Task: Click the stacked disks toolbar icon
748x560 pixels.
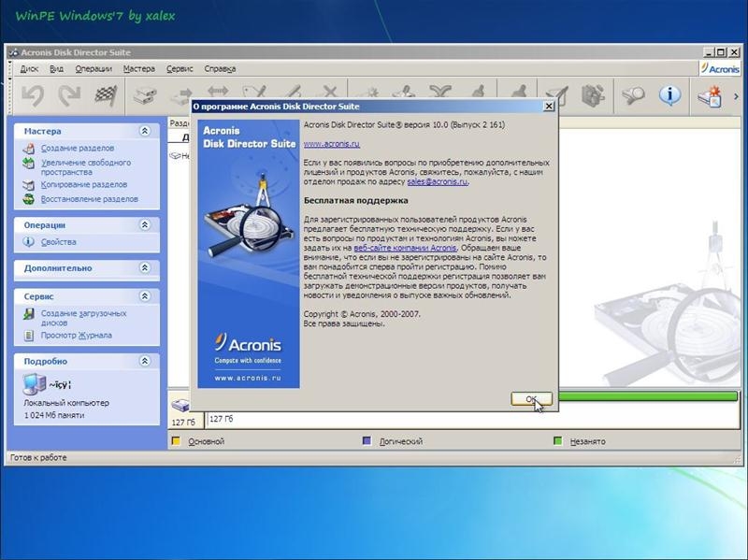Action: pos(145,96)
